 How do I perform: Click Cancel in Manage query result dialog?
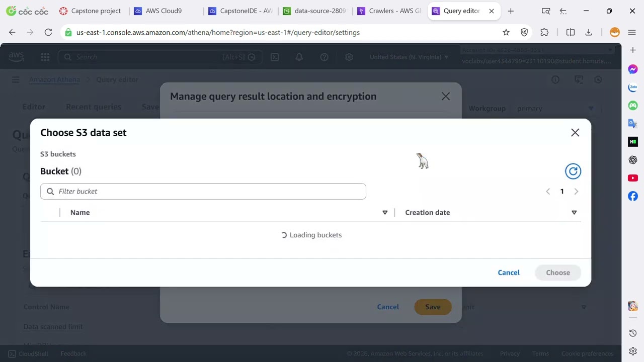point(388,307)
